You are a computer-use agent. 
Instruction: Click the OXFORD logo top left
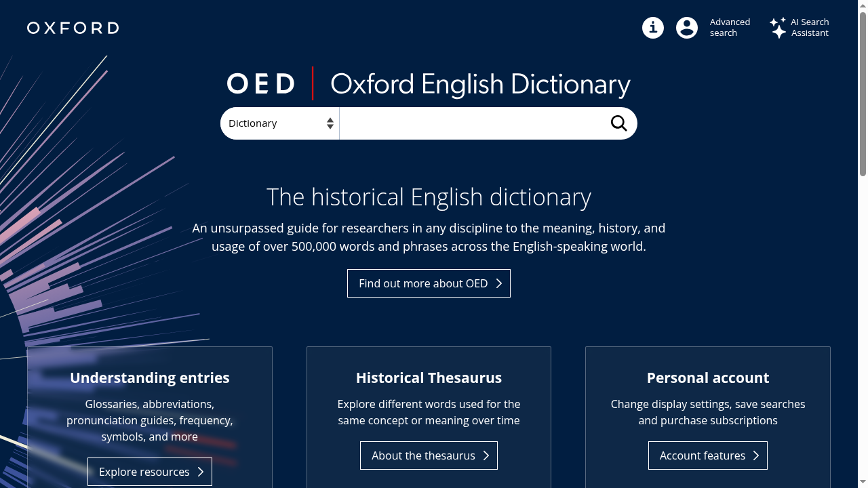[x=73, y=28]
